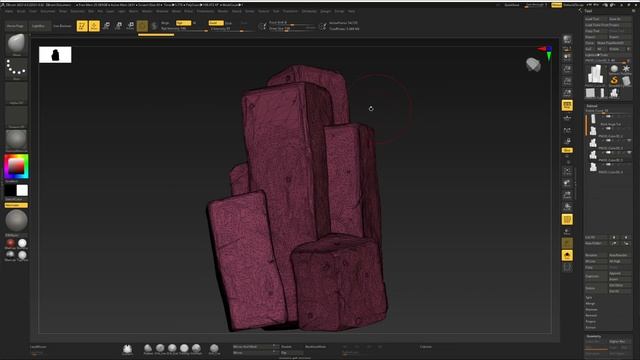Open the current brush thumbnail picker

pyautogui.click(x=16, y=44)
